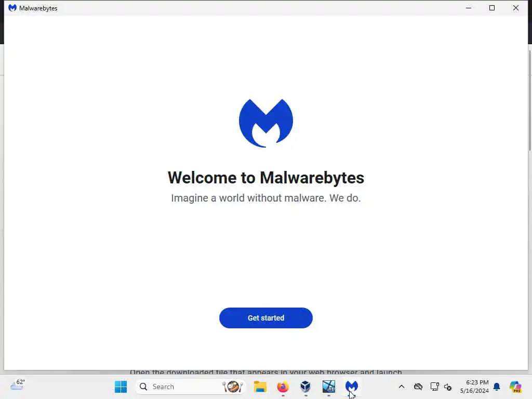
Task: Open Firefox from the taskbar
Action: point(283,387)
